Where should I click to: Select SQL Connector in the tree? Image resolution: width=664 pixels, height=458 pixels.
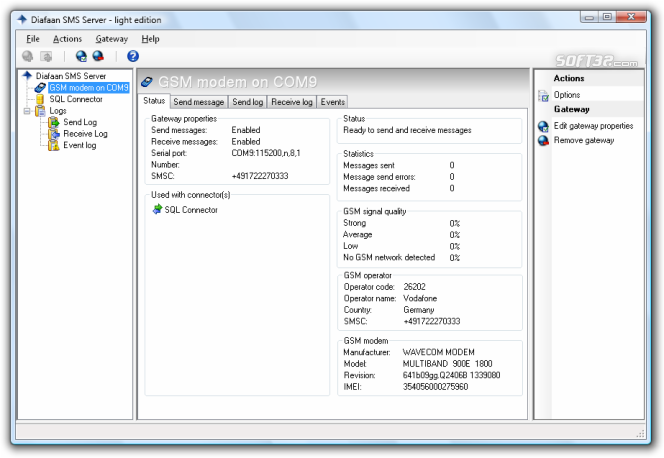76,99
